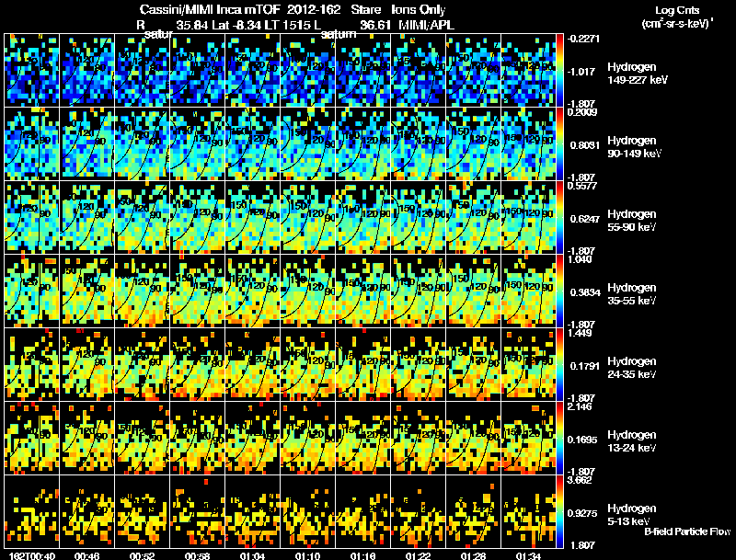Open the 35-55 keV panel at 00:58
Image resolution: width=736 pixels, height=560 pixels.
pos(197,291)
